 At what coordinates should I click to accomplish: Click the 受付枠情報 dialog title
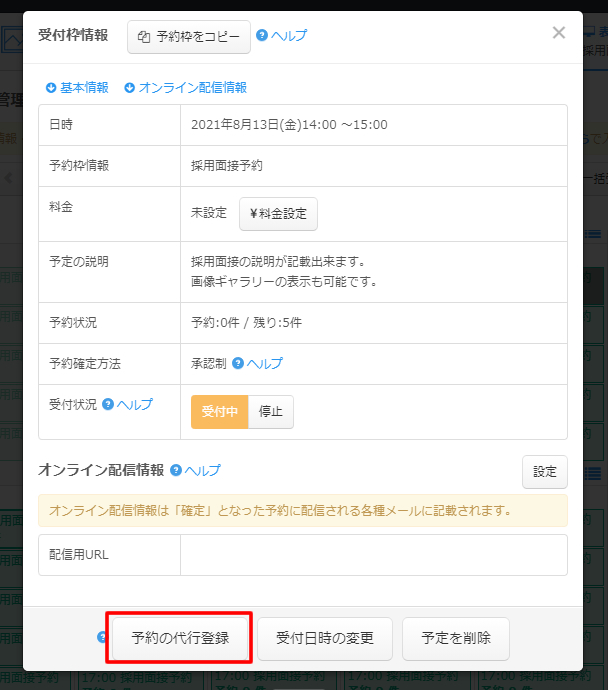click(73, 36)
